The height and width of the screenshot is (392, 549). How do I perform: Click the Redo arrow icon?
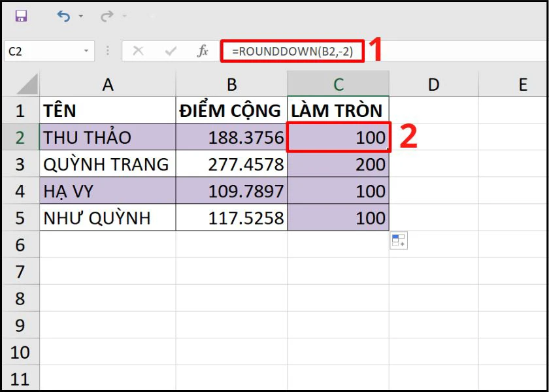[107, 16]
